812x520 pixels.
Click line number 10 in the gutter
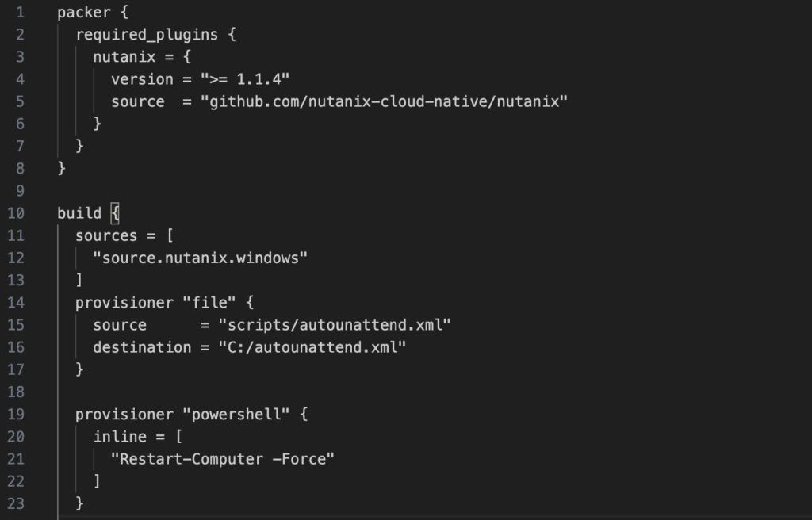coord(17,212)
